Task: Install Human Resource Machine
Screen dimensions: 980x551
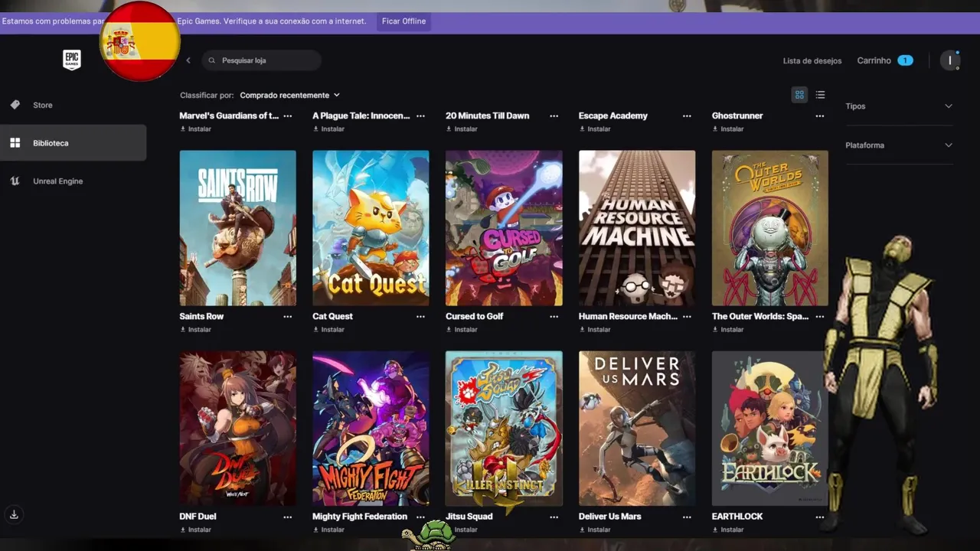Action: [595, 330]
